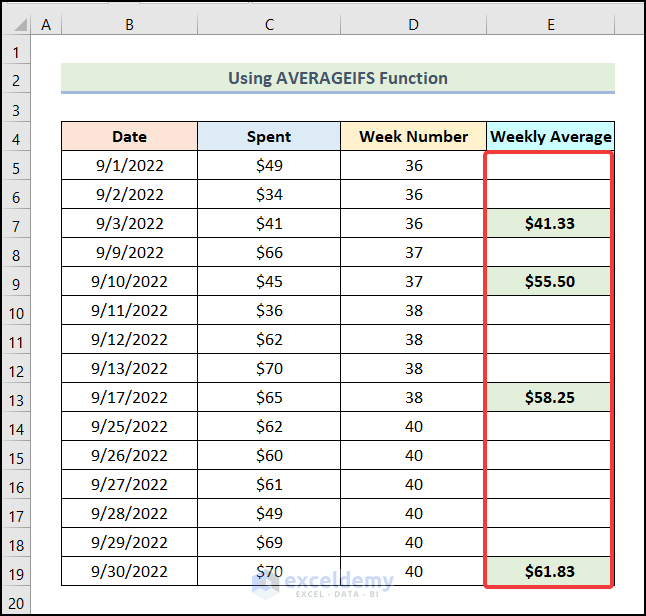The image size is (646, 616).
Task: Select week number cell in 9/1/2022 row
Action: [x=413, y=165]
